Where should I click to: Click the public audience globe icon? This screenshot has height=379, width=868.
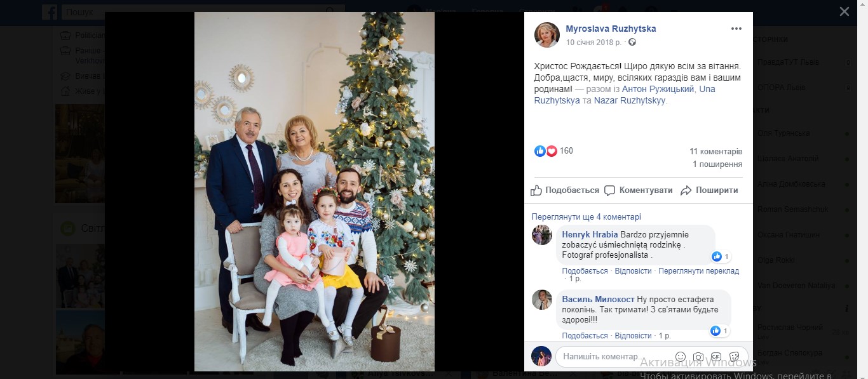coord(632,43)
